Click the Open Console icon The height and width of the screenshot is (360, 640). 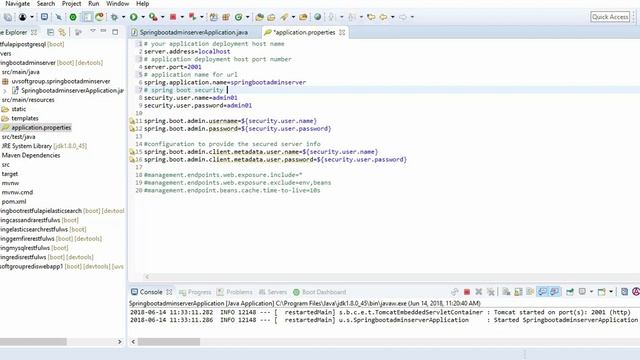[602, 292]
